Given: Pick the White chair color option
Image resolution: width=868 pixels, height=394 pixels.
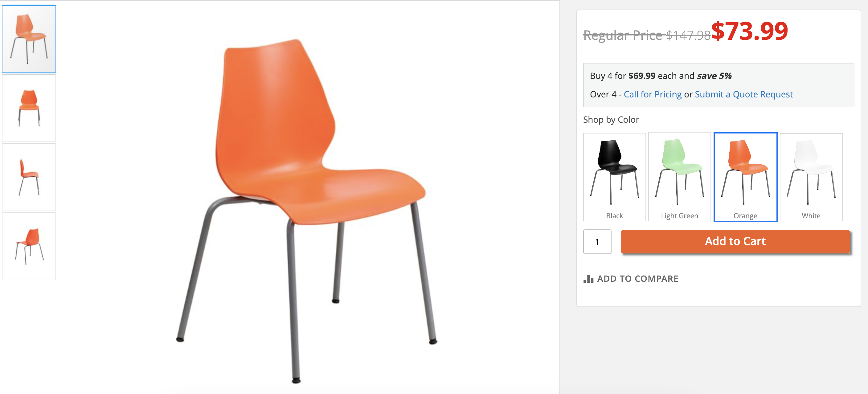Looking at the screenshot, I should tap(811, 177).
